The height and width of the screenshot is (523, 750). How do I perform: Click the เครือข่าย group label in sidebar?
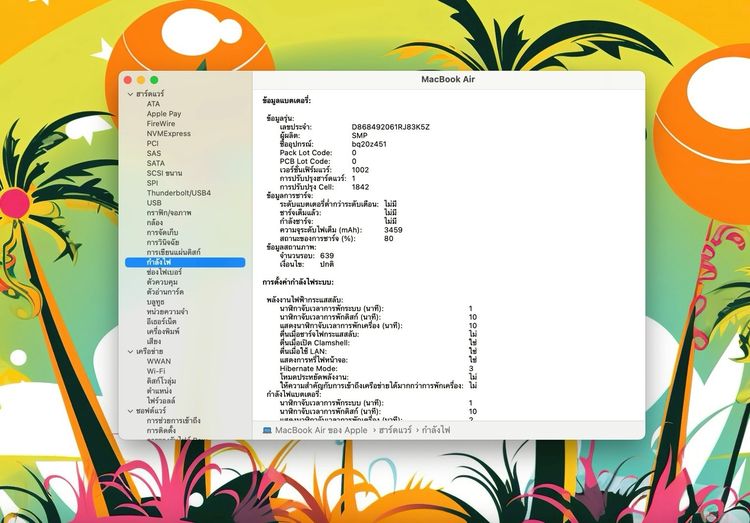coord(149,351)
